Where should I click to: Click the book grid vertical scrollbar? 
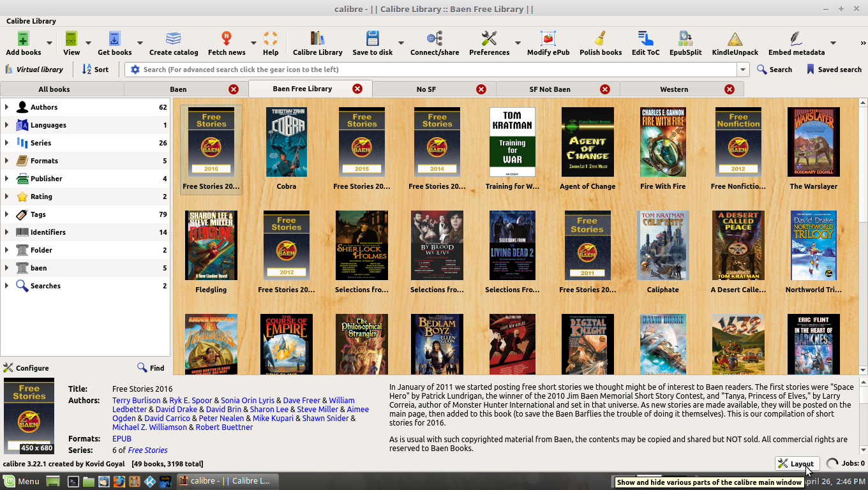point(863,236)
